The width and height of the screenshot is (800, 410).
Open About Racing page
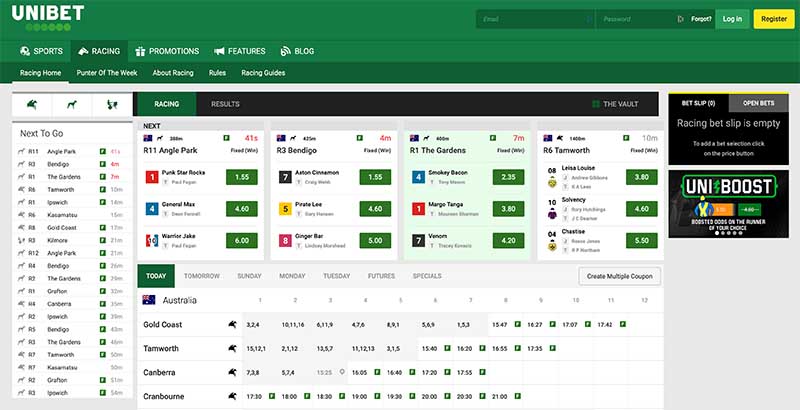tap(173, 73)
